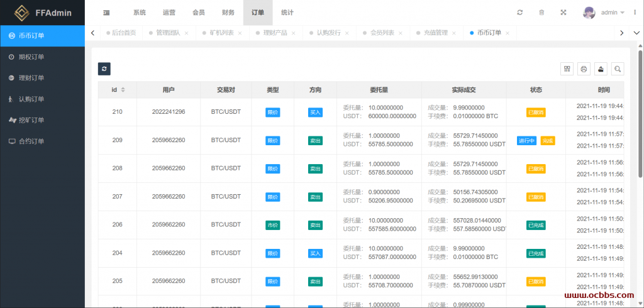Switch to the 理财产品 tab

click(275, 33)
